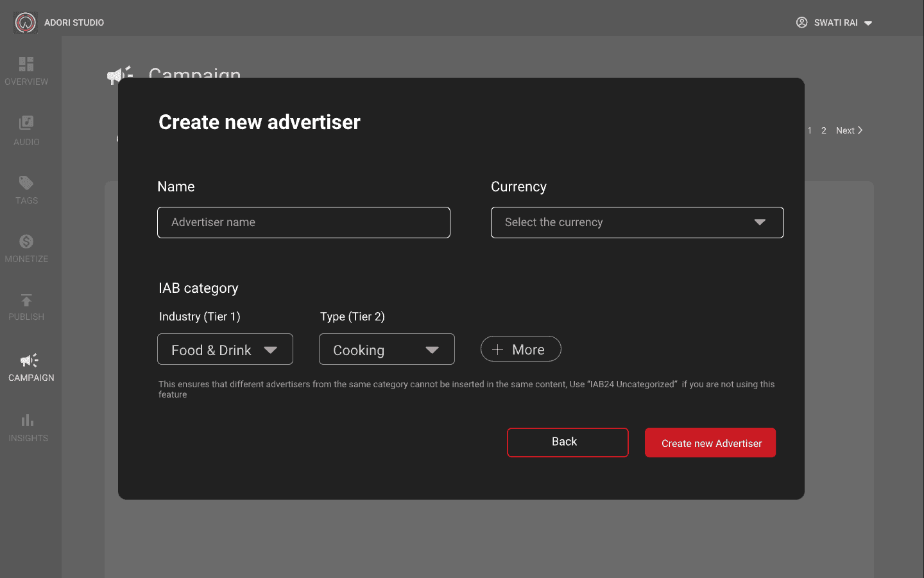Expand the SWATI RAI account menu arrow
924x578 pixels.
click(x=868, y=23)
